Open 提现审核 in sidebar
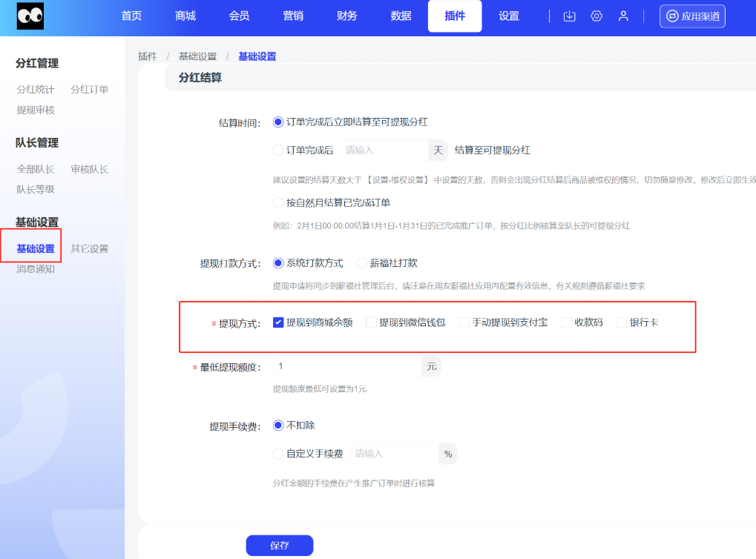The image size is (756, 559). coord(36,110)
